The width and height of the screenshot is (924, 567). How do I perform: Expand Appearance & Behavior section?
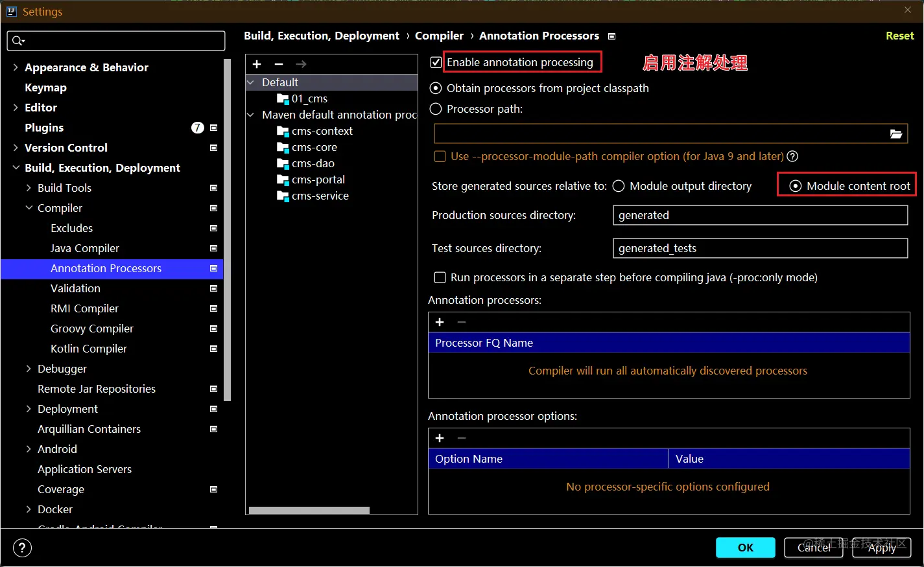16,67
